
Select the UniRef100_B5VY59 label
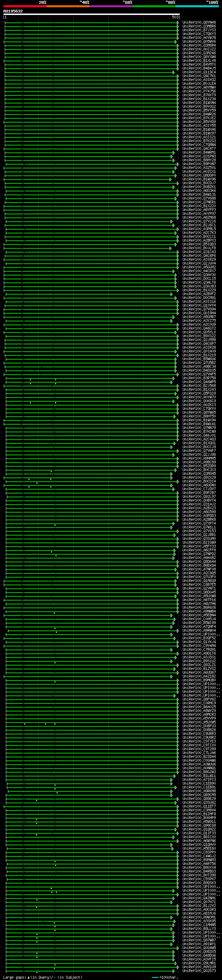click(x=199, y=110)
